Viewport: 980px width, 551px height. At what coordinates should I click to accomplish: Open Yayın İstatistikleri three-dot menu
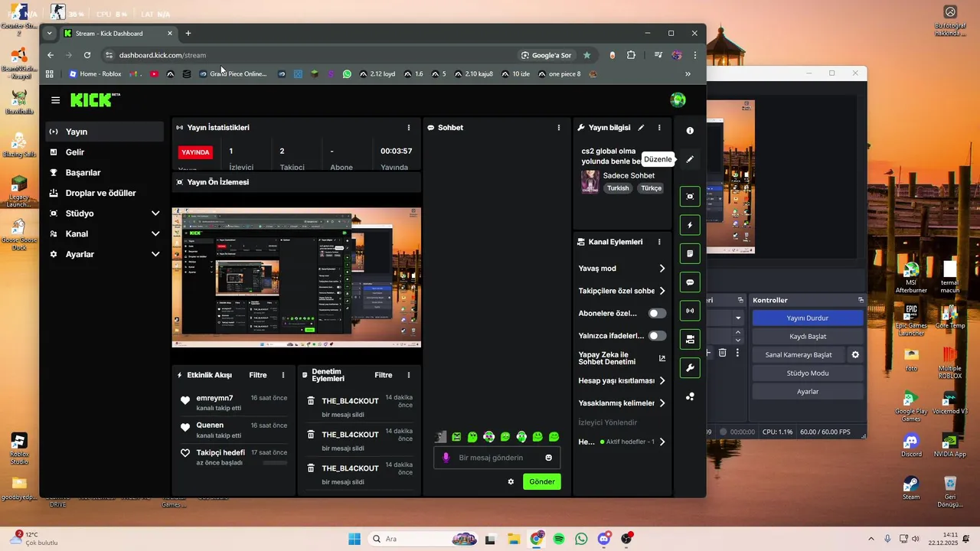409,128
